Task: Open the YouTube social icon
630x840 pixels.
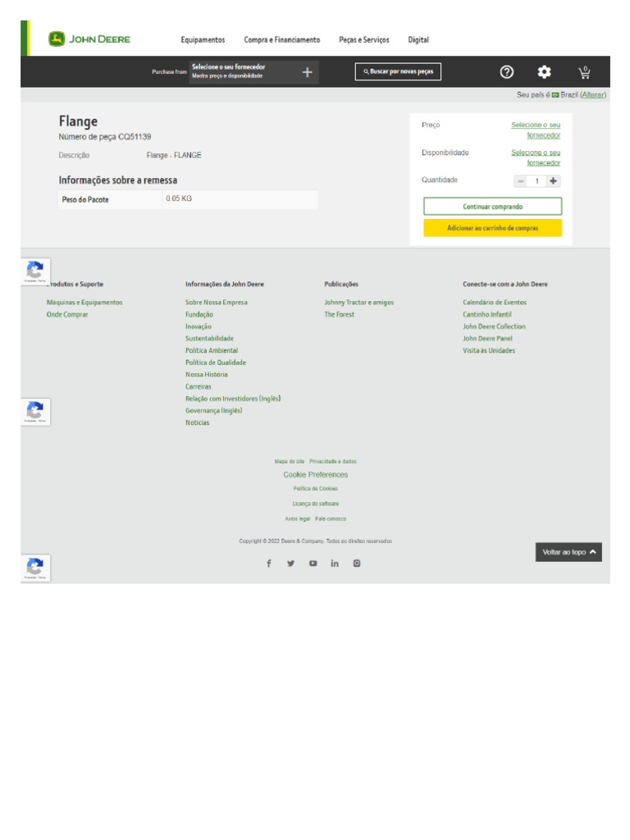Action: point(313,563)
